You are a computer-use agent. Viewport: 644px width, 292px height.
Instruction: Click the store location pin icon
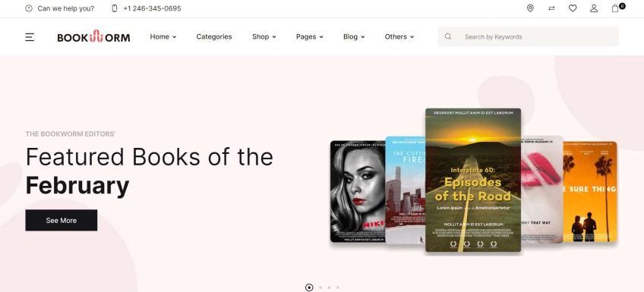tap(530, 8)
